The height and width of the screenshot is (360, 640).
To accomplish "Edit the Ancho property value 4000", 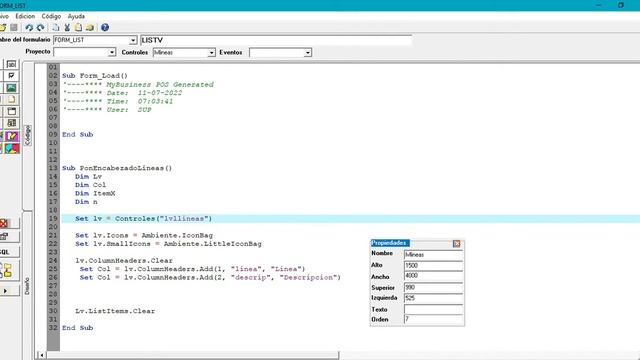I will coord(433,276).
